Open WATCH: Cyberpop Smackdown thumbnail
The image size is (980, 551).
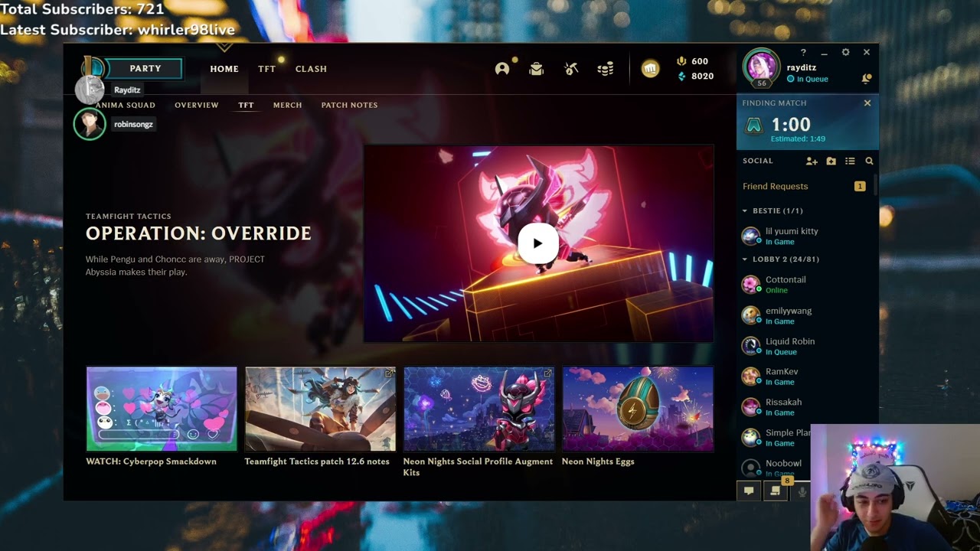pyautogui.click(x=162, y=409)
